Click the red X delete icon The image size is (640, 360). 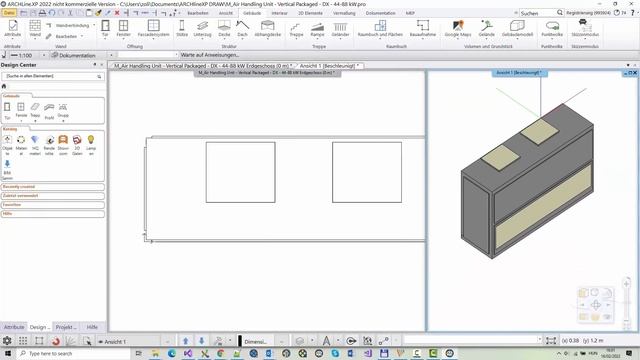(117, 13)
